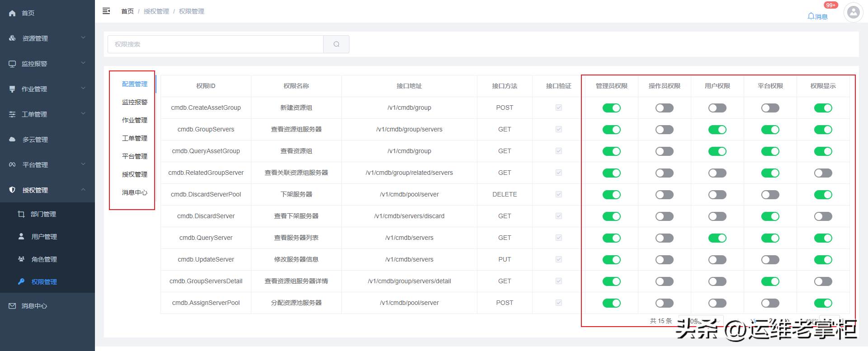Image resolution: width=868 pixels, height=351 pixels.
Task: Open 角色管理 submenu item
Action: tap(47, 259)
